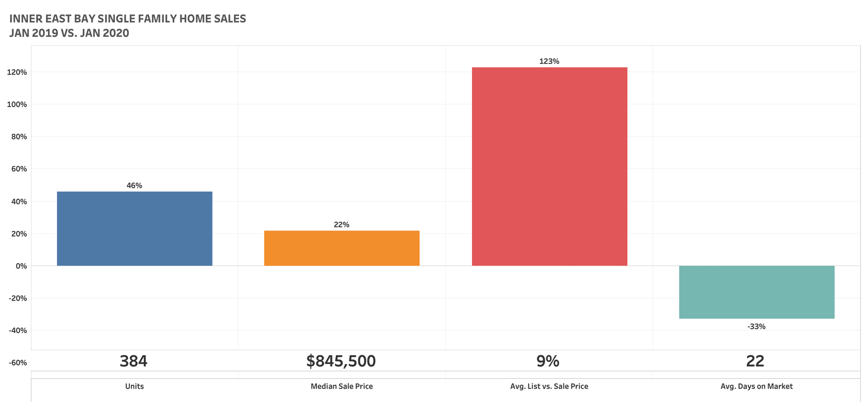This screenshot has width=868, height=409.
Task: Click the chart title Inner East Bay heading
Action: click(x=127, y=19)
